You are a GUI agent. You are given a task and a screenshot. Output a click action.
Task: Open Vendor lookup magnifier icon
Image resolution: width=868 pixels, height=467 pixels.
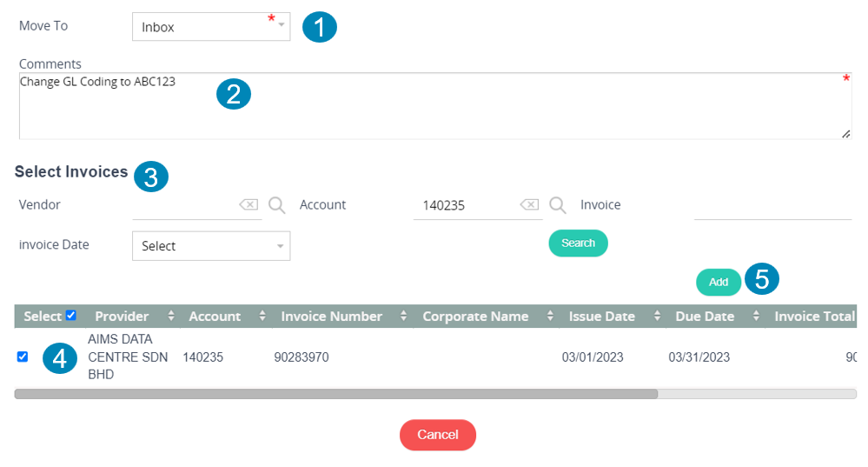pos(277,205)
